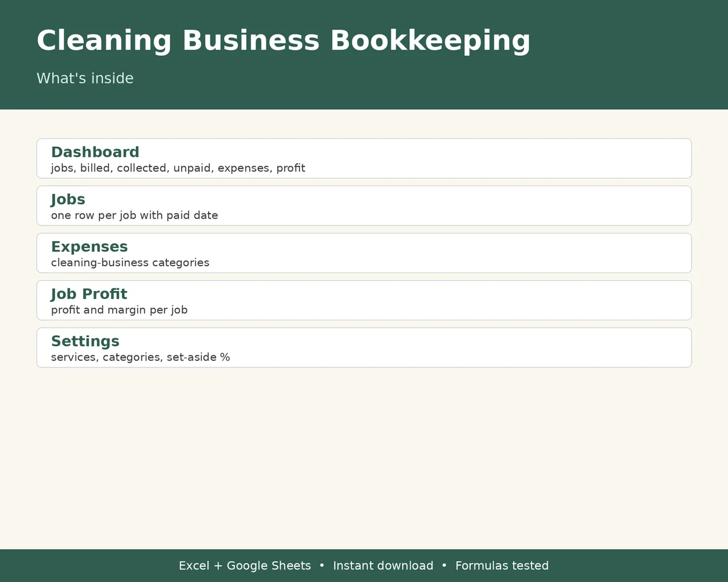Click "one row per job with paid date"

[x=134, y=215]
